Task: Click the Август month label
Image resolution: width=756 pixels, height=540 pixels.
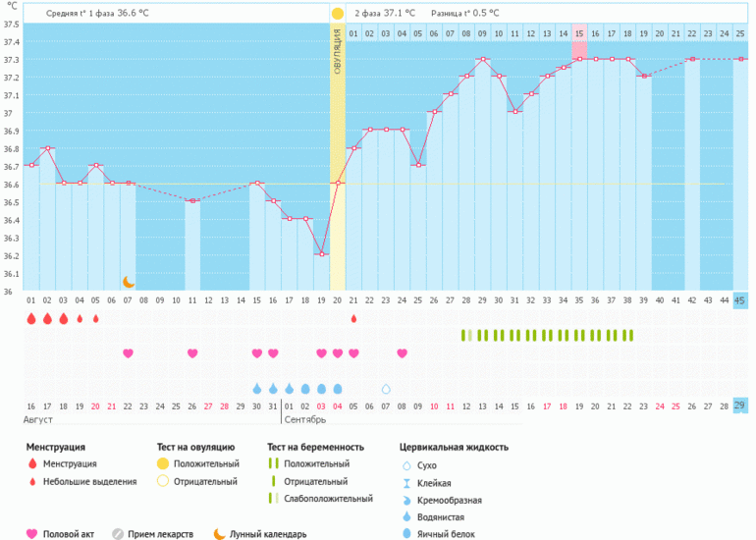Action: pyautogui.click(x=38, y=419)
